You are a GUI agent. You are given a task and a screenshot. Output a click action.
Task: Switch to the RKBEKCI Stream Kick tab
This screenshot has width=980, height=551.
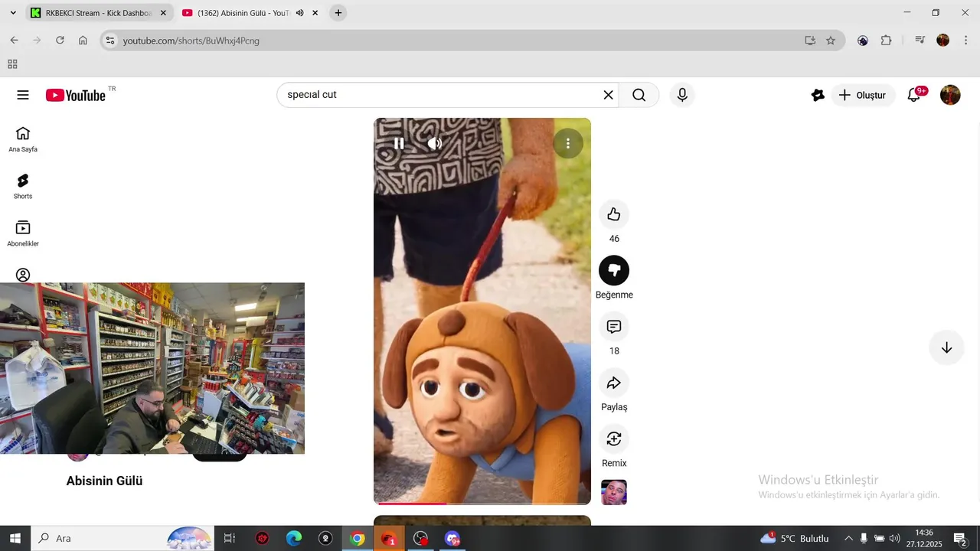(x=98, y=13)
